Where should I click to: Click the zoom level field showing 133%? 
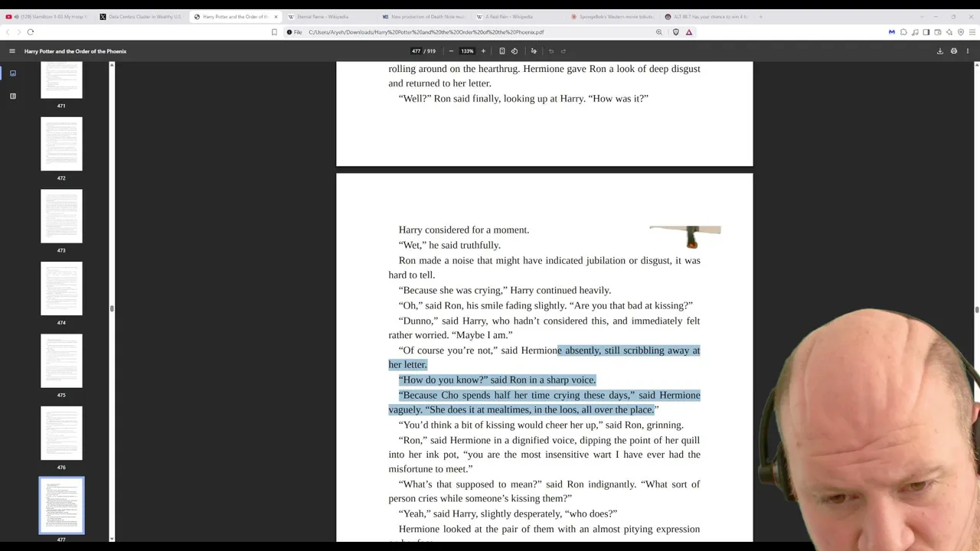pos(467,51)
